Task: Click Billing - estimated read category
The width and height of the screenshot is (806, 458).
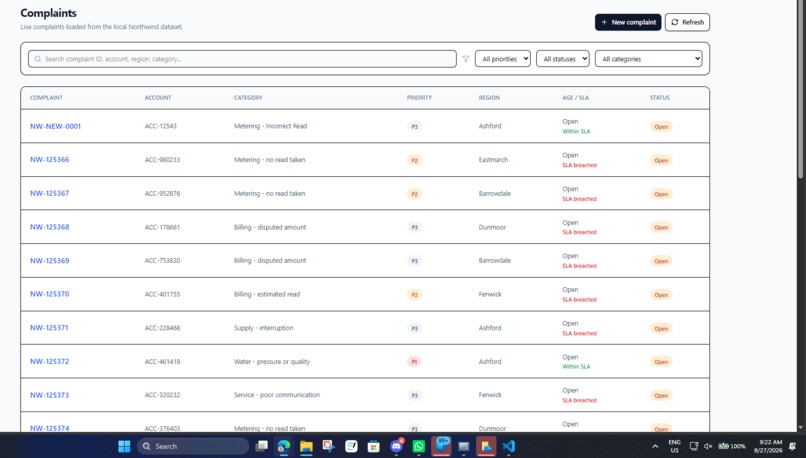Action: (267, 294)
